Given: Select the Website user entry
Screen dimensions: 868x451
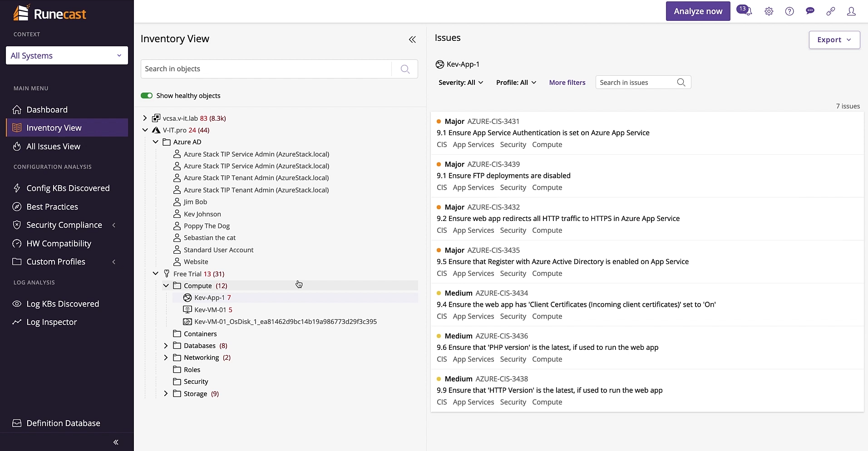Looking at the screenshot, I should [x=196, y=262].
